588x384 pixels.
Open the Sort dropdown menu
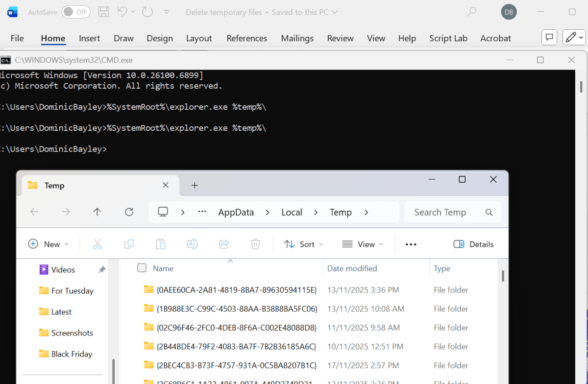coord(304,244)
